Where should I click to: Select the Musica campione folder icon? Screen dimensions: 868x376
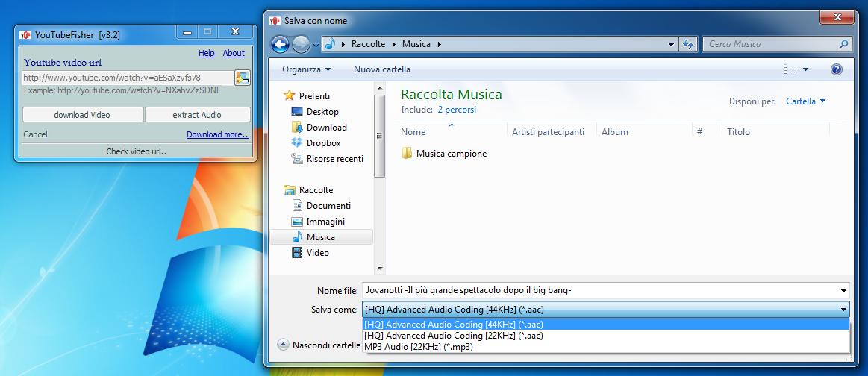tap(407, 153)
